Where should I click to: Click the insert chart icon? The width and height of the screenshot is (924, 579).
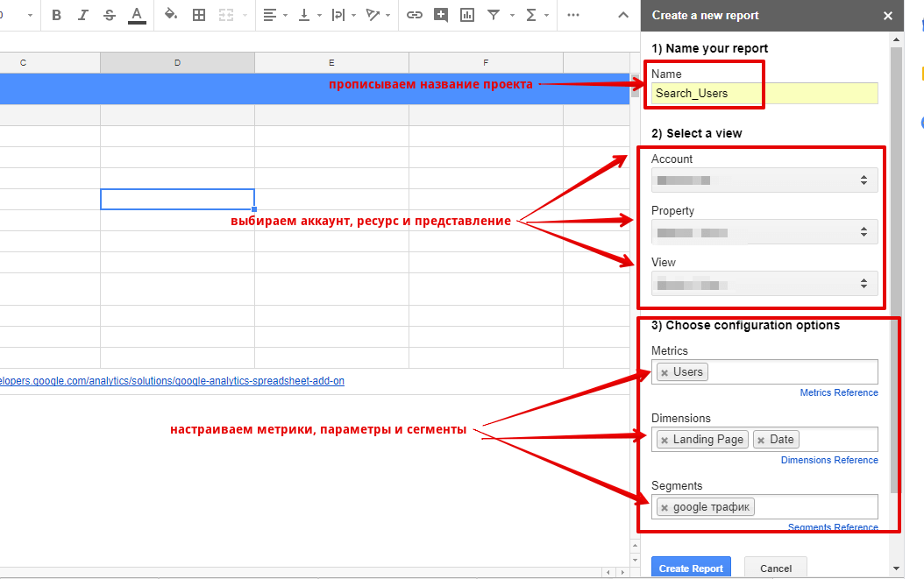pyautogui.click(x=467, y=15)
